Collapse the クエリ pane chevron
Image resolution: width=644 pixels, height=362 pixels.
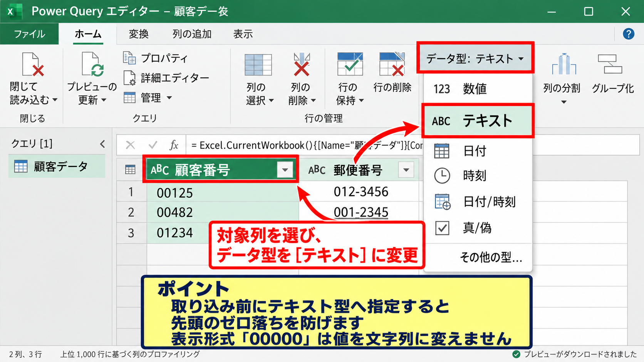click(x=102, y=144)
